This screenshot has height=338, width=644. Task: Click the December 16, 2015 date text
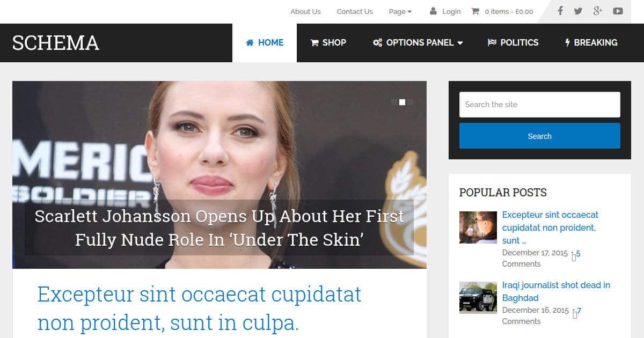pyautogui.click(x=536, y=310)
